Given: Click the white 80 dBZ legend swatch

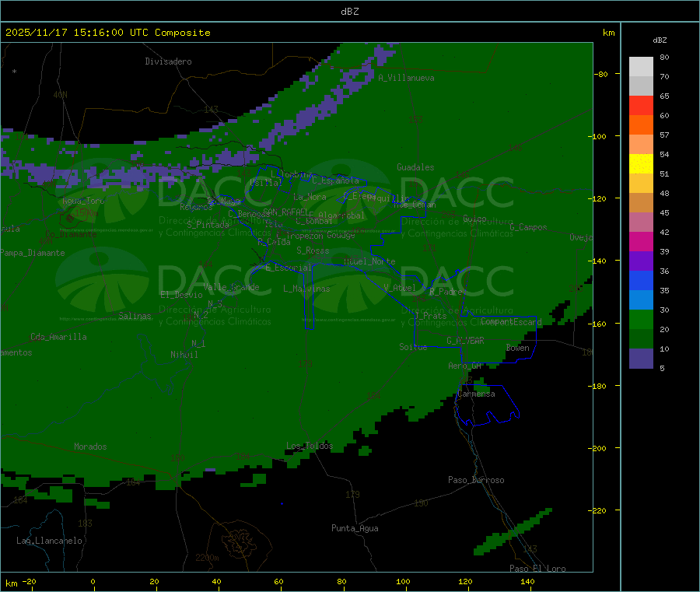Looking at the screenshot, I should point(641,67).
